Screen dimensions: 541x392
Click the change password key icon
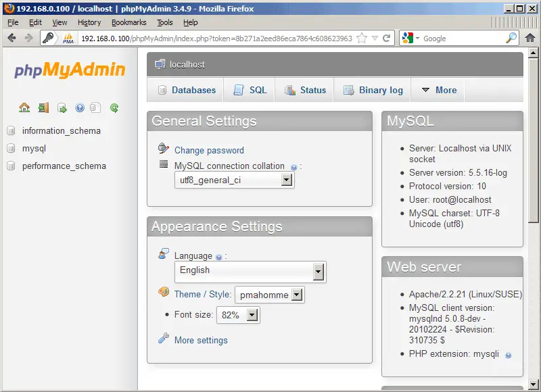(163, 149)
